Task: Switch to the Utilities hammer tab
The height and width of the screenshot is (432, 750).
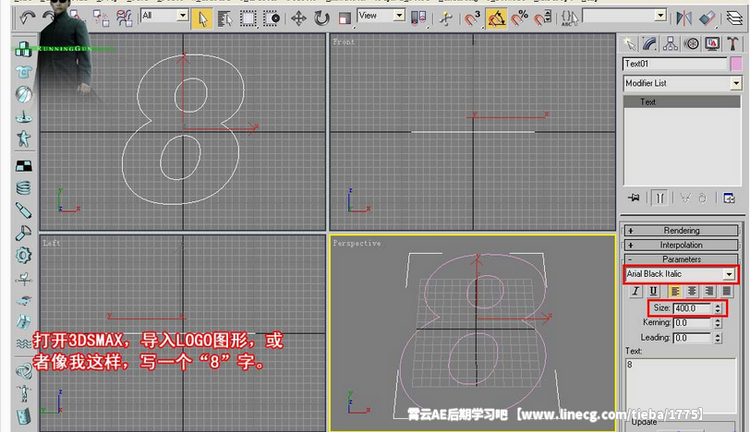Action: [732, 44]
